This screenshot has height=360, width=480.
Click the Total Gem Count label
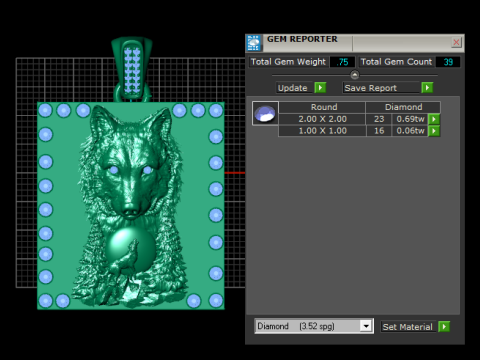pos(396,62)
